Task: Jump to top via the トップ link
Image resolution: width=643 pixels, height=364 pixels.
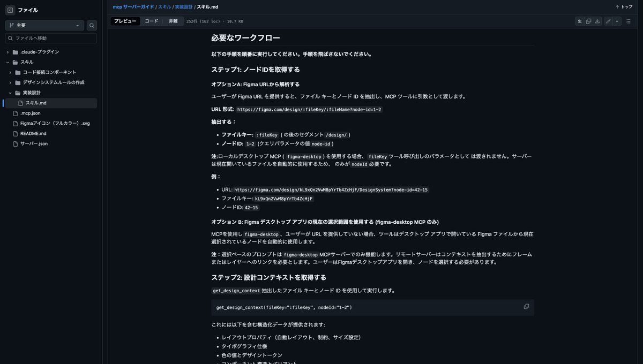Action: coord(625,7)
